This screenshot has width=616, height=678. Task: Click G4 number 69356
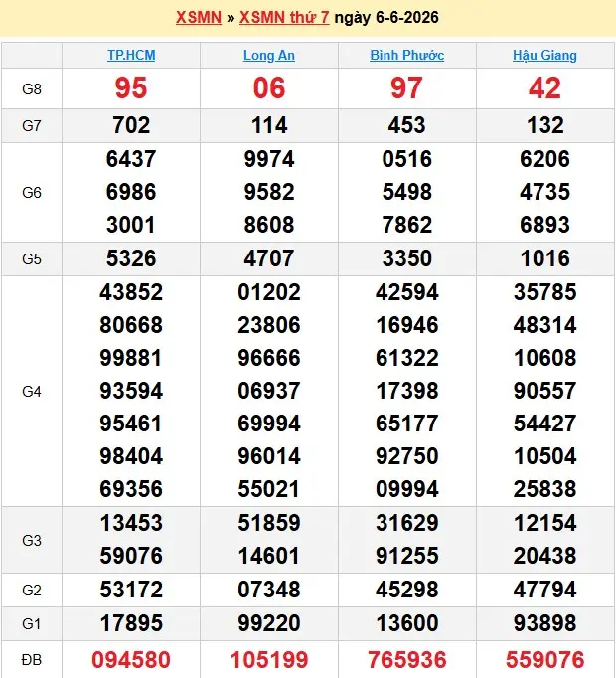coord(131,489)
